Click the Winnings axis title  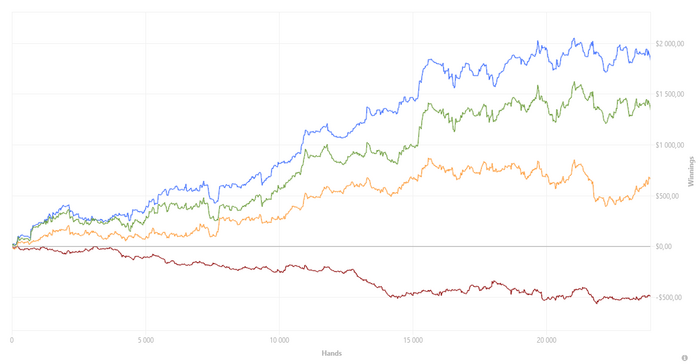[692, 171]
